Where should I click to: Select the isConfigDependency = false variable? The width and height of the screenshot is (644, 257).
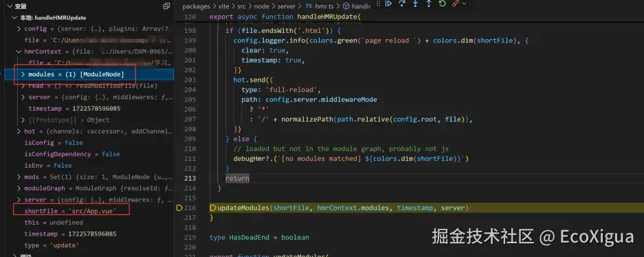[x=72, y=154]
